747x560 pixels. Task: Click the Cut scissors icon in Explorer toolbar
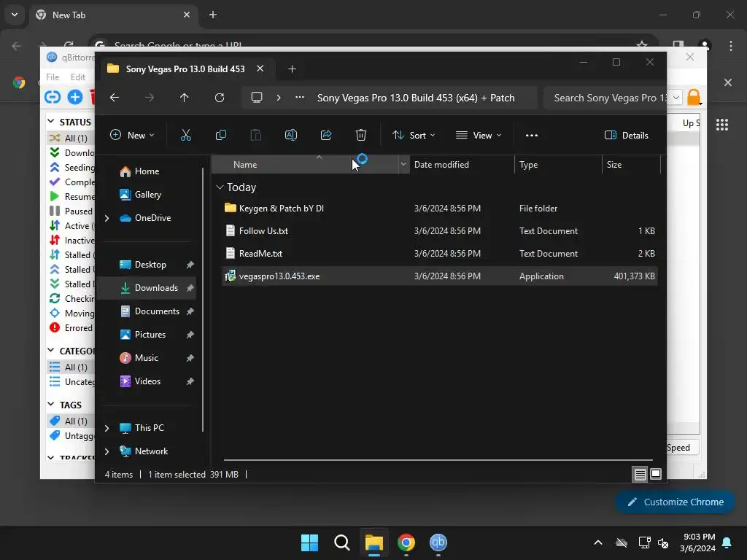[x=186, y=135]
